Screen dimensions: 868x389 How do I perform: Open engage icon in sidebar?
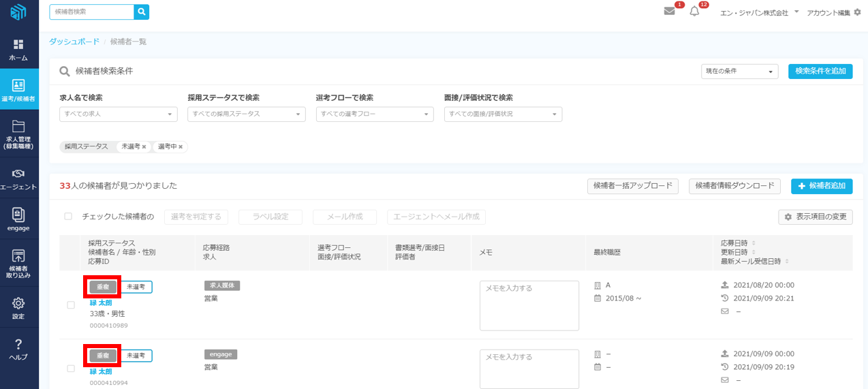[x=19, y=219]
